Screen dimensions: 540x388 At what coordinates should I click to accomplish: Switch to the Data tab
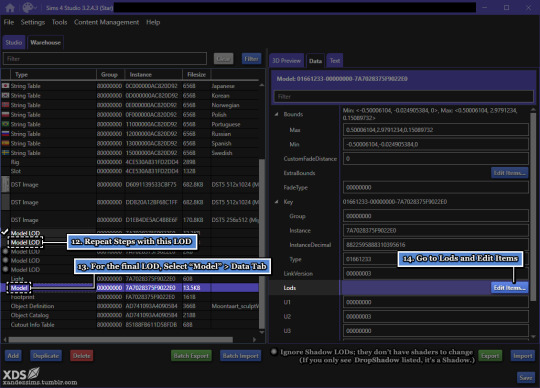point(315,61)
